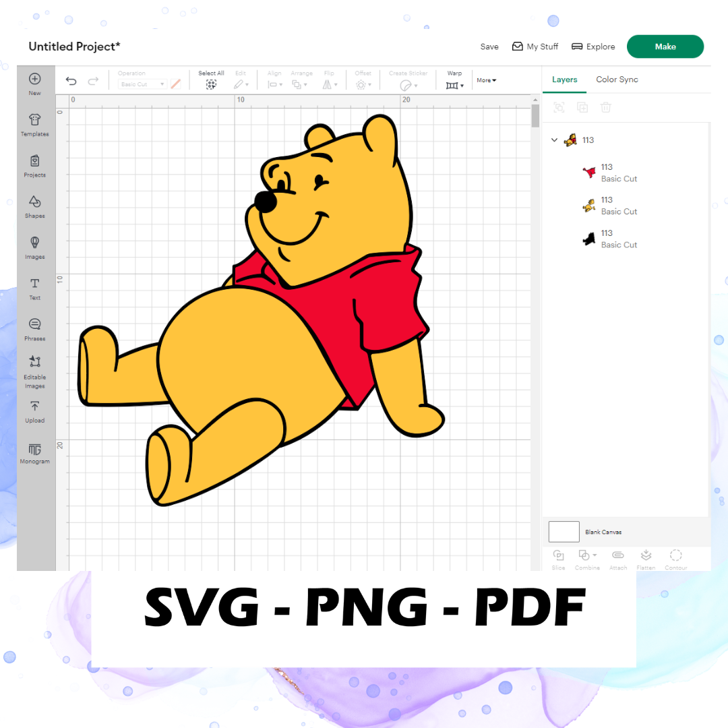The height and width of the screenshot is (728, 728).
Task: Add Text to the canvas
Action: tap(35, 289)
